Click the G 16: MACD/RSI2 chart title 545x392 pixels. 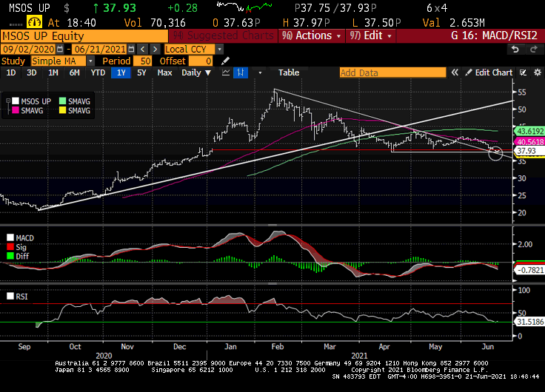click(x=494, y=36)
